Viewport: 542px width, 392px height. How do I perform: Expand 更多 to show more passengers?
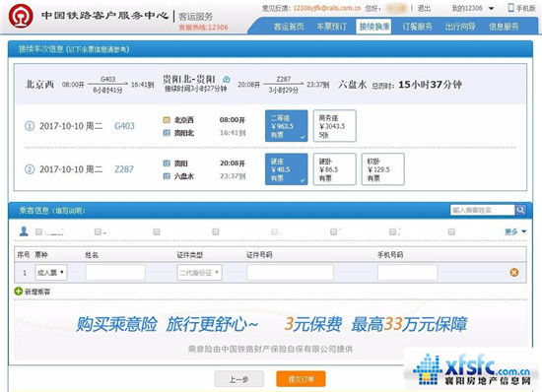click(x=515, y=231)
